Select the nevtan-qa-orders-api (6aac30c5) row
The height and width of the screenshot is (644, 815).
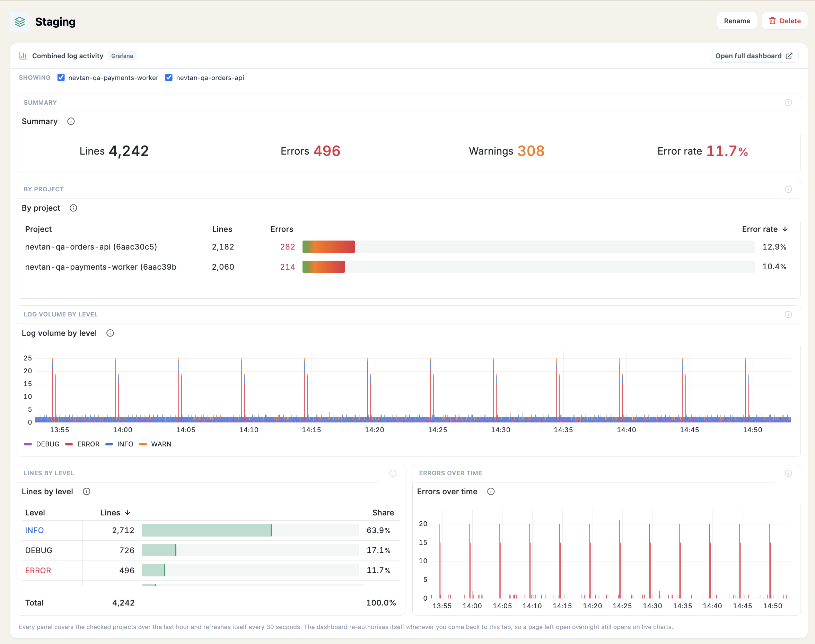[409, 247]
